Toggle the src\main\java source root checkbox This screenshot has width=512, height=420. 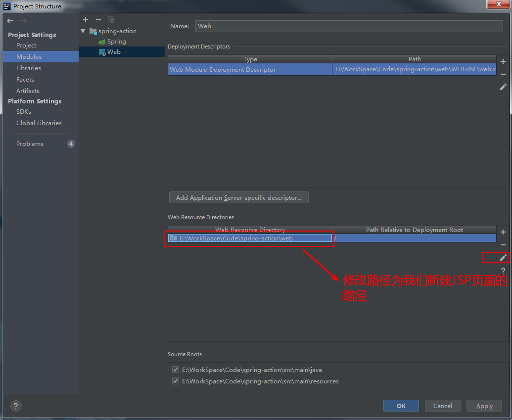pyautogui.click(x=176, y=370)
